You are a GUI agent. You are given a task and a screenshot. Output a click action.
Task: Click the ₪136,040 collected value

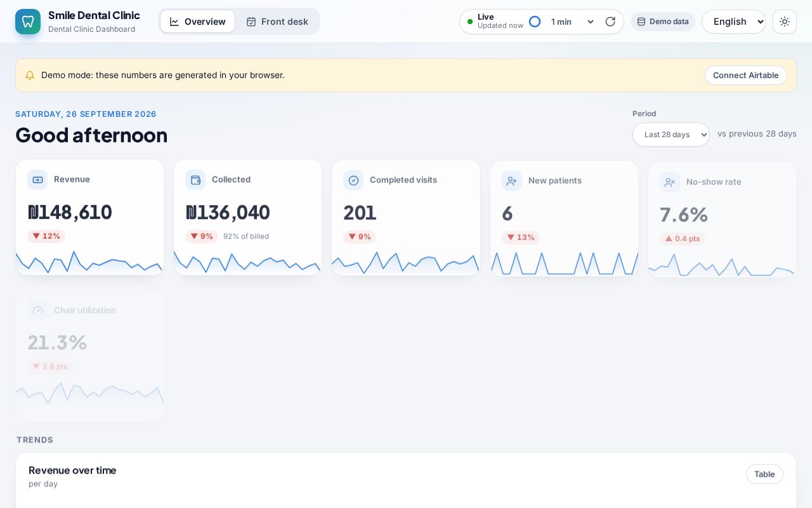[228, 212]
